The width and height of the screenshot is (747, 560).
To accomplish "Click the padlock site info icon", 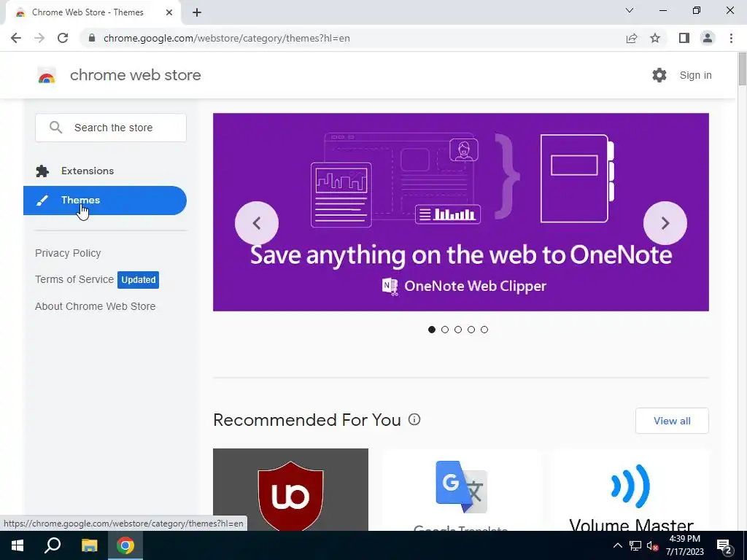I will point(92,38).
